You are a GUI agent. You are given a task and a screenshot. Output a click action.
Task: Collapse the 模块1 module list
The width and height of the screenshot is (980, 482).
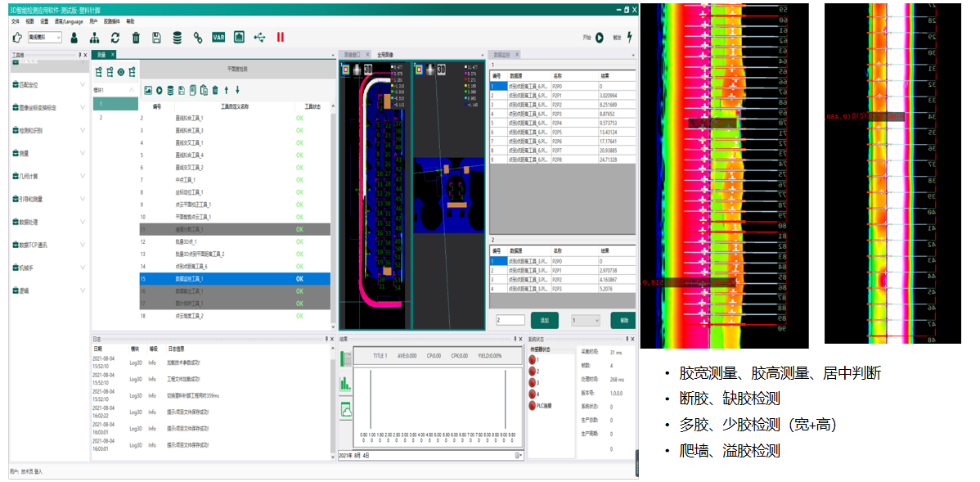[131, 90]
